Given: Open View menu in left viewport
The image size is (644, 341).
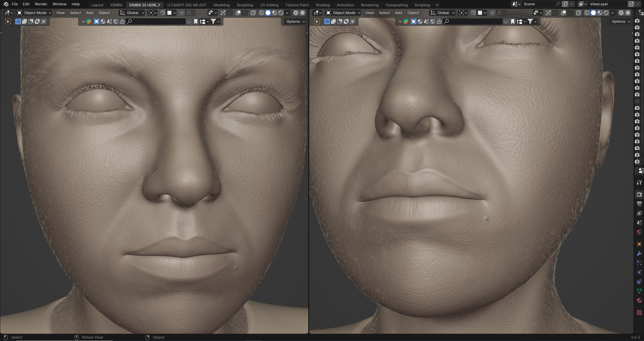Looking at the screenshot, I should tap(60, 13).
